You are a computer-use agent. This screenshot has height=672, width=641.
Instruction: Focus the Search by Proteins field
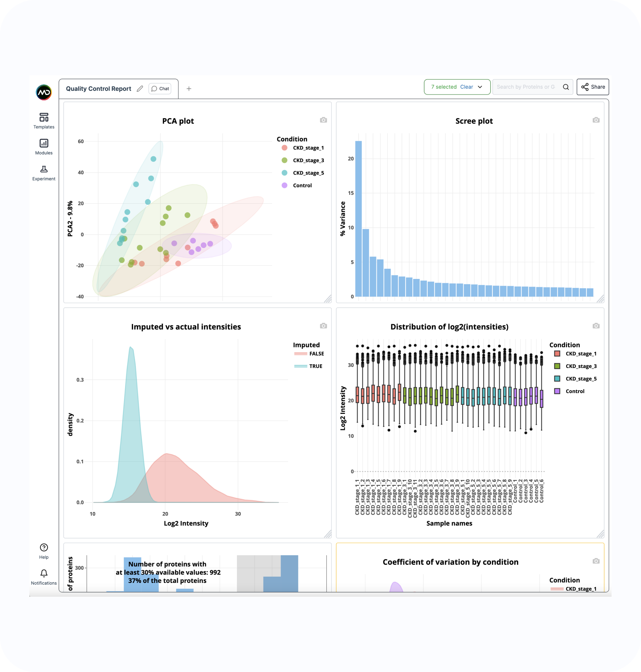tap(526, 87)
